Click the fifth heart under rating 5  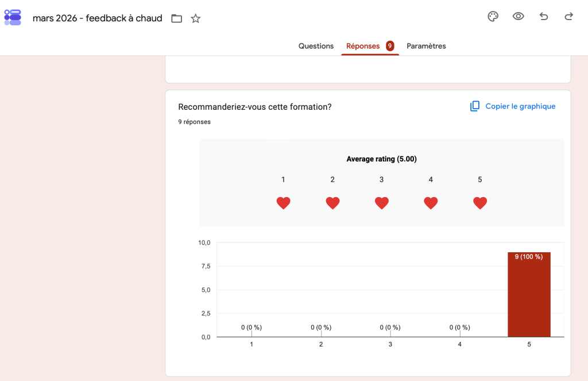(480, 203)
